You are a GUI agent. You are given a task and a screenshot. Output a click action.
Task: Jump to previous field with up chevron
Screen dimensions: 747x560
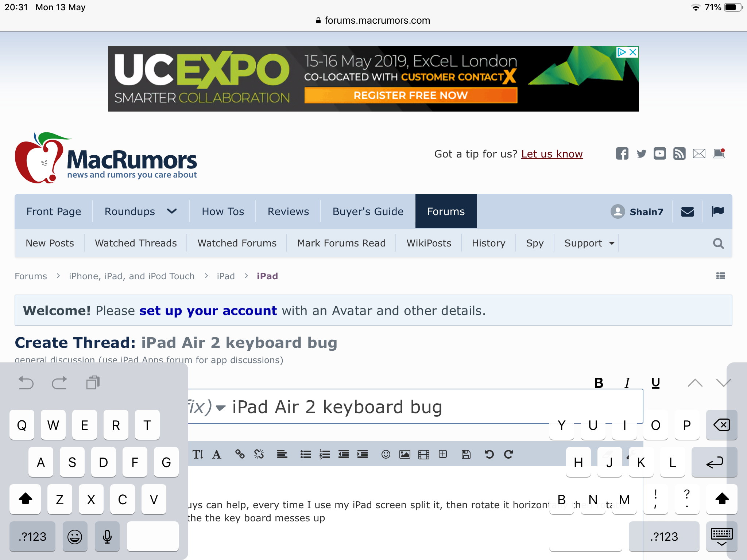pyautogui.click(x=695, y=383)
